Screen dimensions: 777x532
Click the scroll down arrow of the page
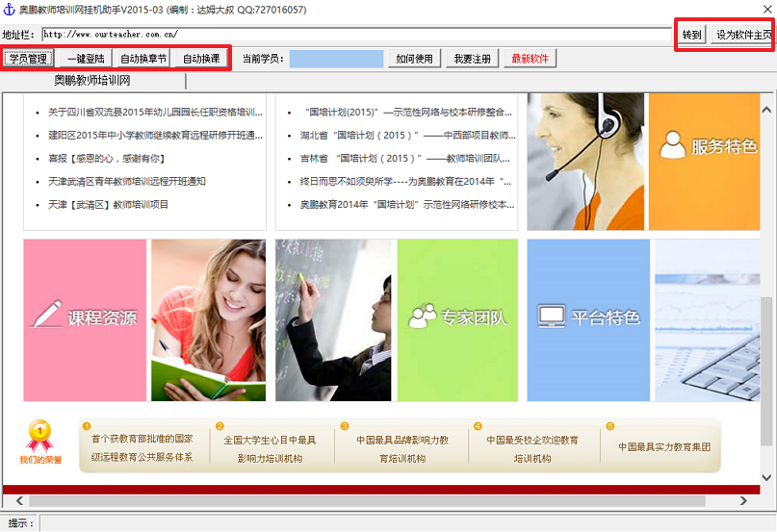click(766, 477)
